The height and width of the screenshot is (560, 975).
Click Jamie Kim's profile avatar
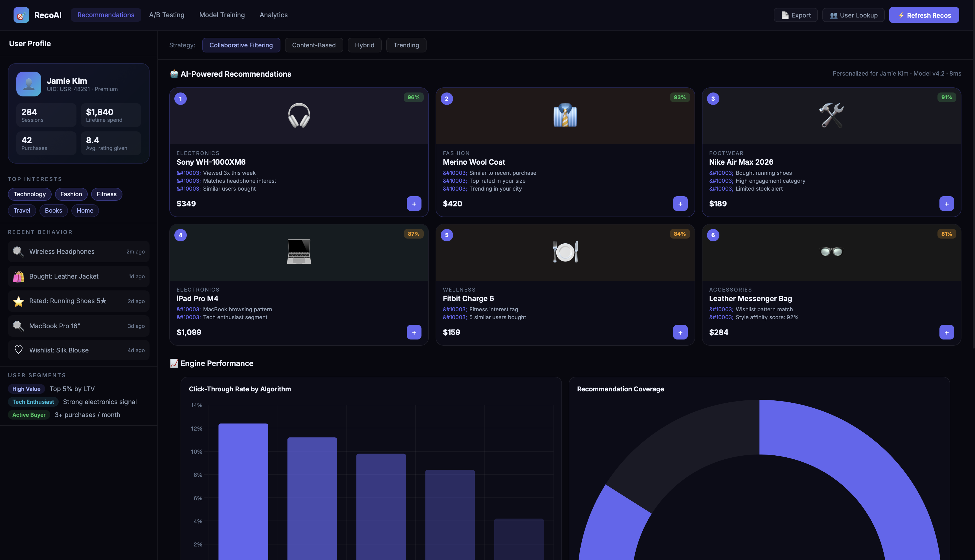28,84
